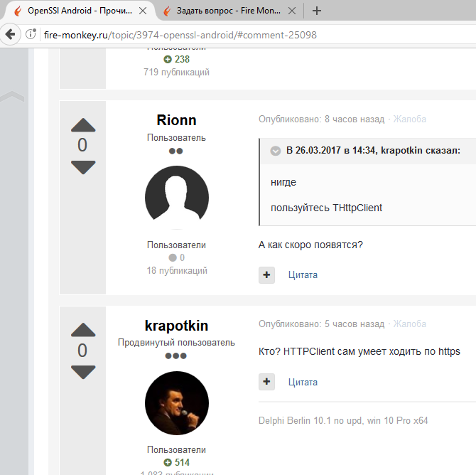Open site information icon in address bar
Image resolution: width=476 pixels, height=475 pixels.
[31, 34]
